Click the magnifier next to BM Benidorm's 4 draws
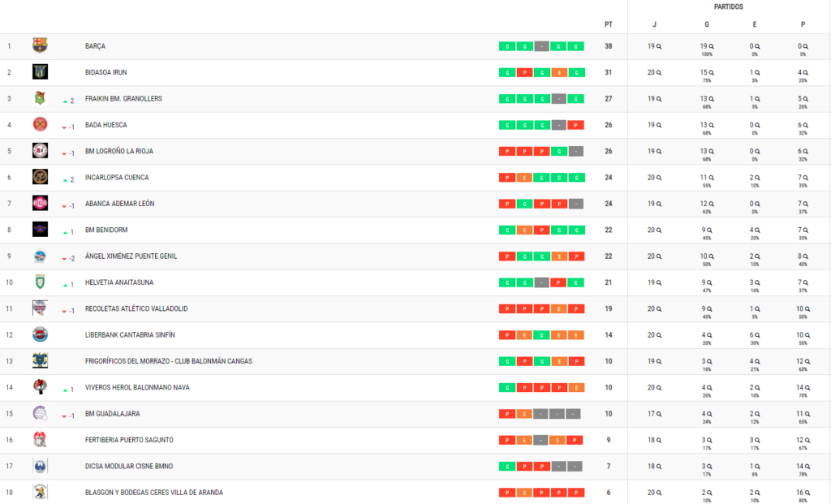This screenshot has width=831, height=504. tap(757, 230)
